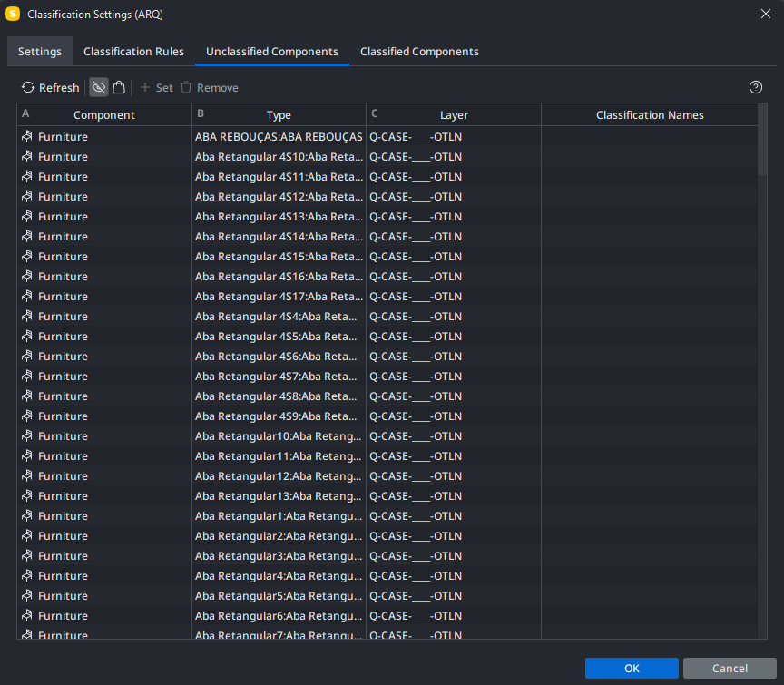Click furniture icon in Aba Retangular 4S11 row
784x685 pixels.
(27, 177)
